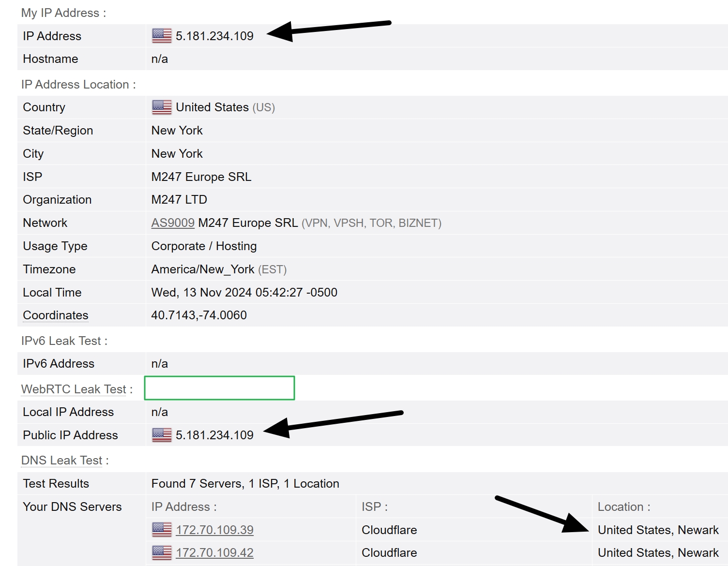Screen dimensions: 728x566
Task: Click the United States, Newark location entry
Action: 658,530
